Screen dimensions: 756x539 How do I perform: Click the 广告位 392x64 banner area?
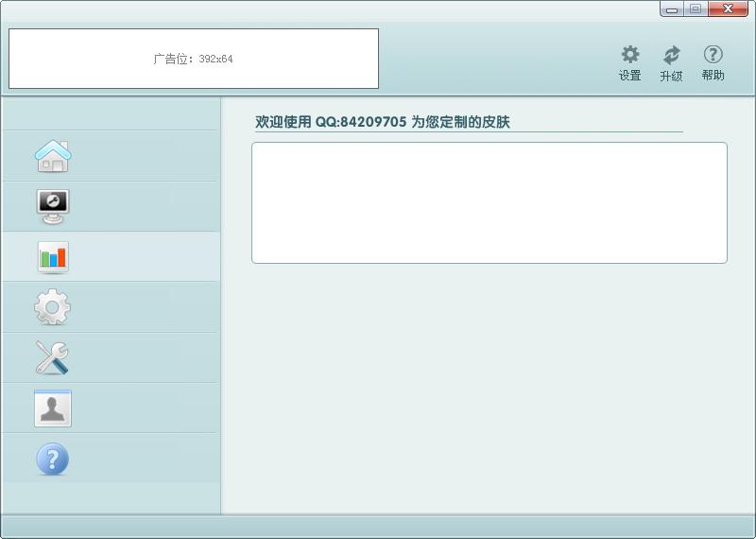click(194, 59)
